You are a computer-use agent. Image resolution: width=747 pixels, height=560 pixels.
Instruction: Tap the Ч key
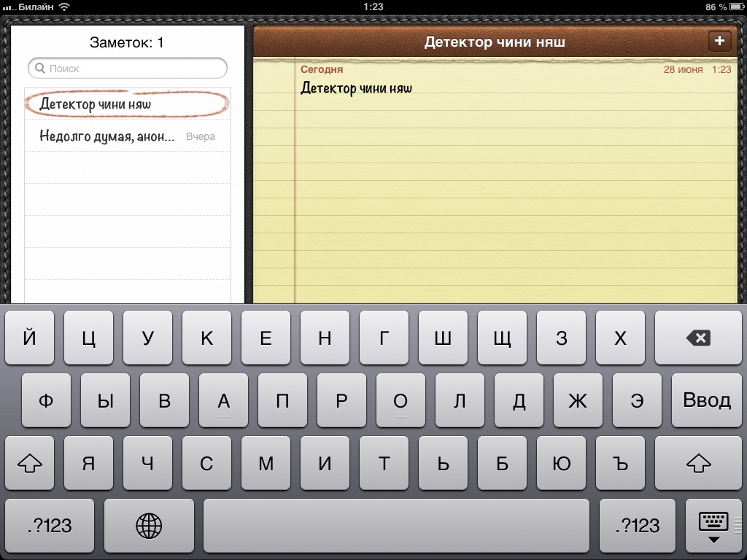(x=147, y=463)
